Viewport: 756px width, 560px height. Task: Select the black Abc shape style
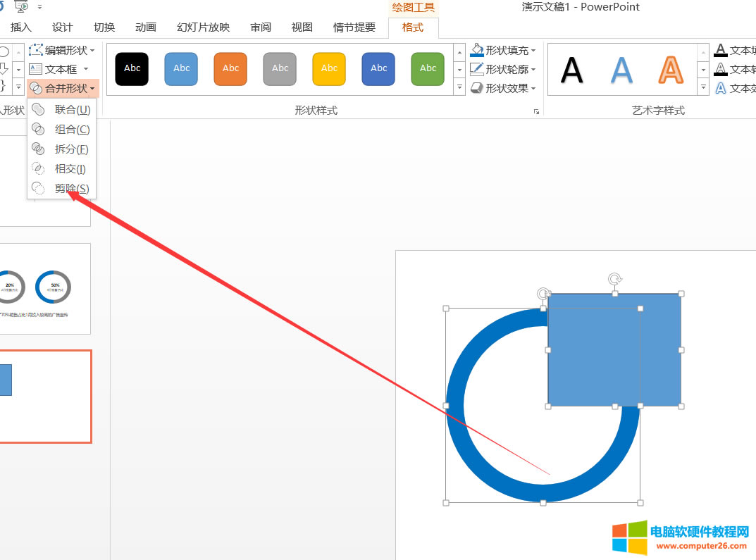131,68
